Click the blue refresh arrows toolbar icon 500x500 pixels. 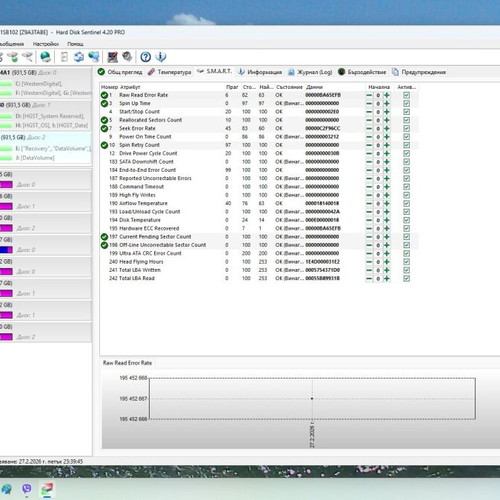tap(79, 57)
